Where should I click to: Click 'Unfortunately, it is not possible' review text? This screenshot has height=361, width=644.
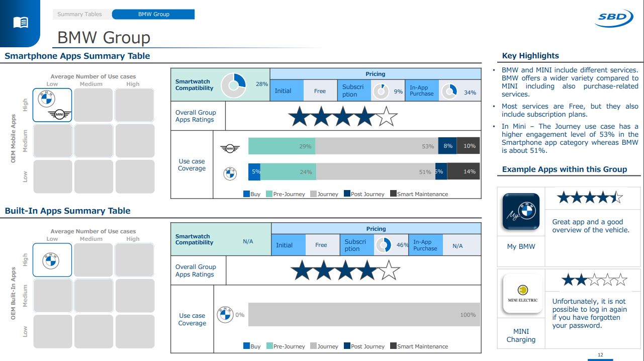click(x=589, y=313)
